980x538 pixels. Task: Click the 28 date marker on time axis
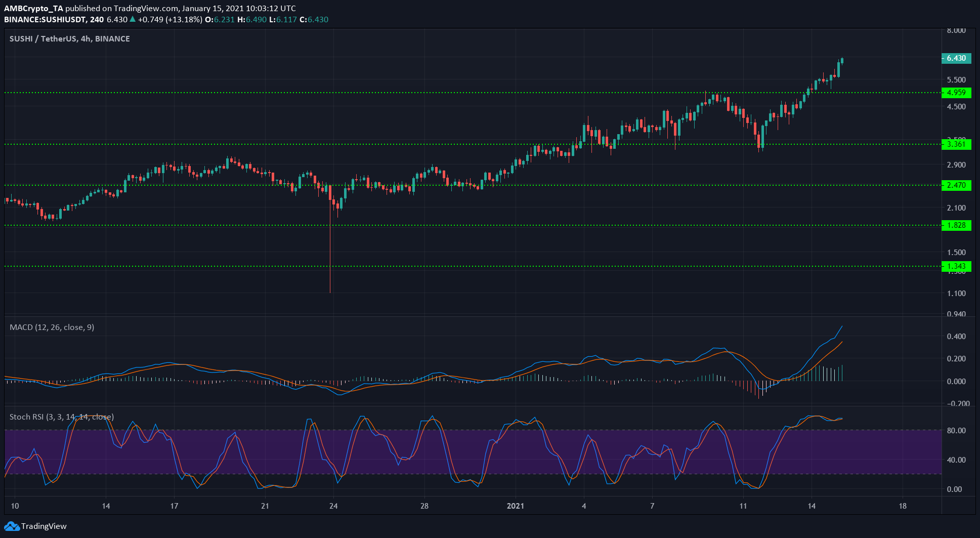(x=424, y=506)
